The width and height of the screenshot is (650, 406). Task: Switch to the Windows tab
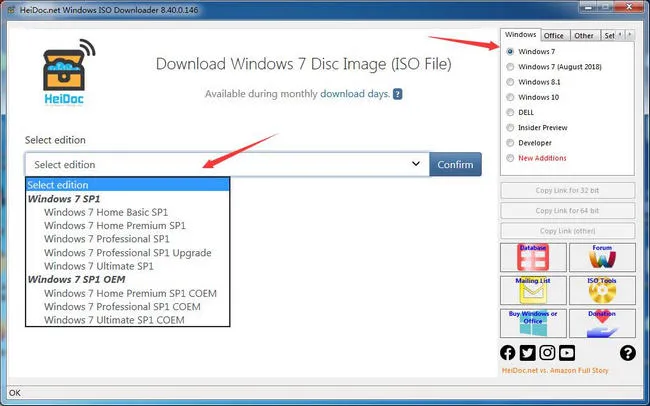(x=521, y=35)
